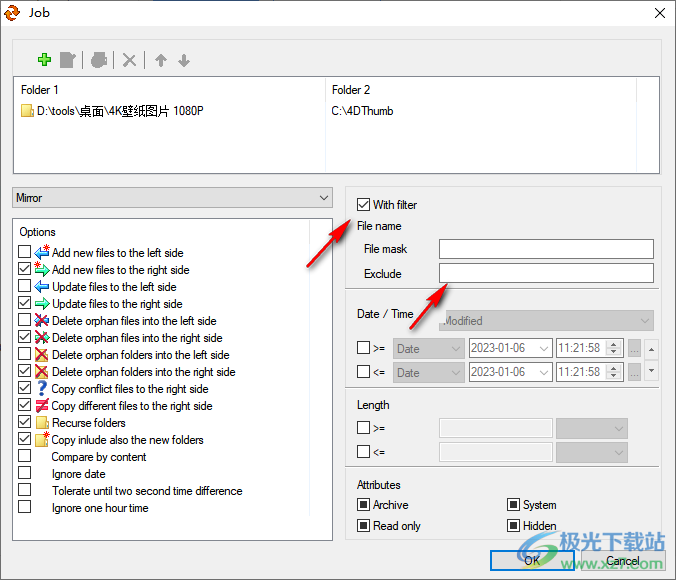Decrease the 11:21:58 time in <= row
The width and height of the screenshot is (676, 580).
(613, 376)
